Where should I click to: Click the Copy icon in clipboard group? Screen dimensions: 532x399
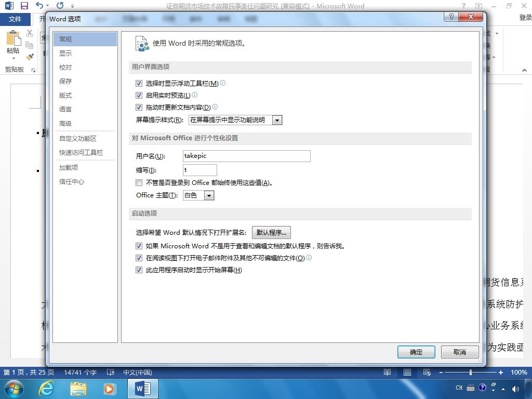point(30,45)
